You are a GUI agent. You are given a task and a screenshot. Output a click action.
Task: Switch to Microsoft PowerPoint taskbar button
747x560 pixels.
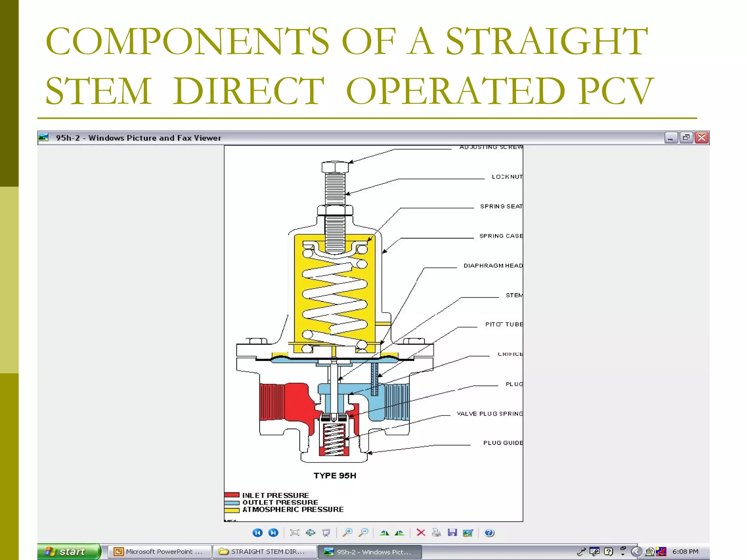pyautogui.click(x=160, y=552)
